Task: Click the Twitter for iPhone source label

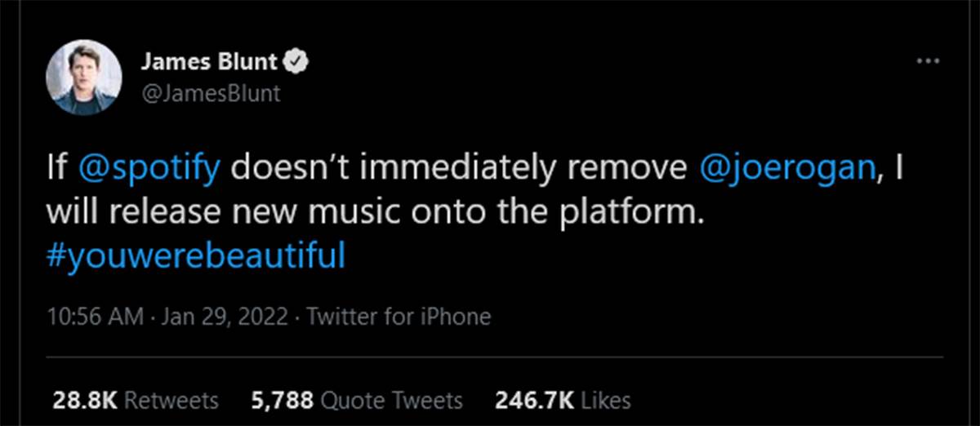Action: click(398, 316)
